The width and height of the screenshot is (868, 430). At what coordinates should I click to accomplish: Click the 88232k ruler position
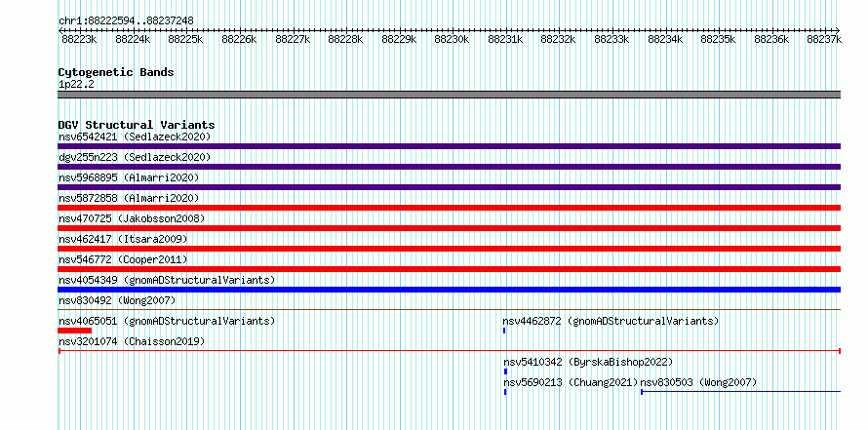pos(558,39)
